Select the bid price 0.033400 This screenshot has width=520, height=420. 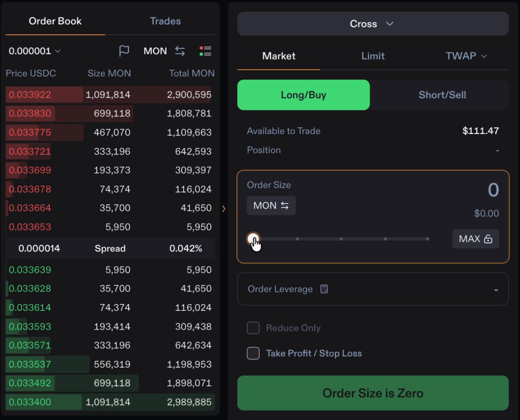click(x=30, y=402)
